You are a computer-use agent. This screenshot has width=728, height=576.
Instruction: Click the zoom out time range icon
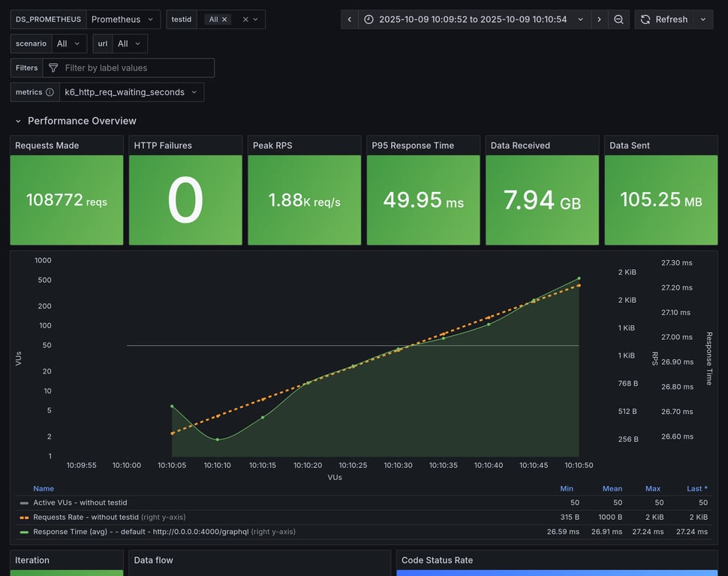click(618, 19)
